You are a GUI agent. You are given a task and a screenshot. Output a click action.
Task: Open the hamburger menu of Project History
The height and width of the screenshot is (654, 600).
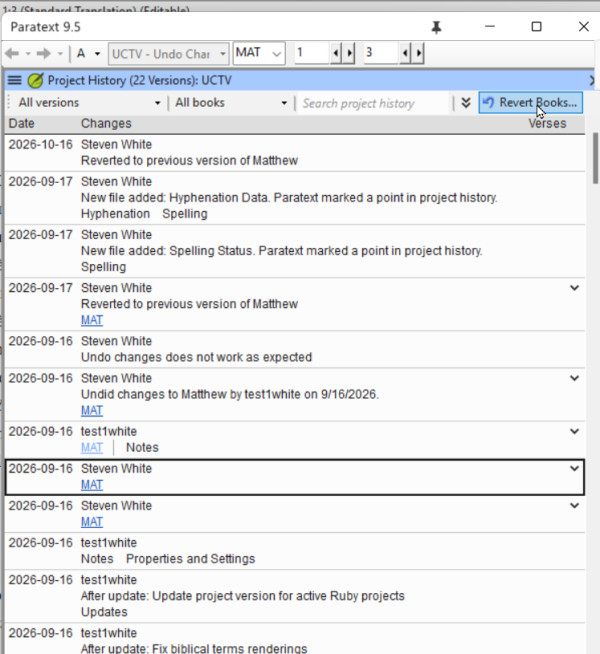15,80
